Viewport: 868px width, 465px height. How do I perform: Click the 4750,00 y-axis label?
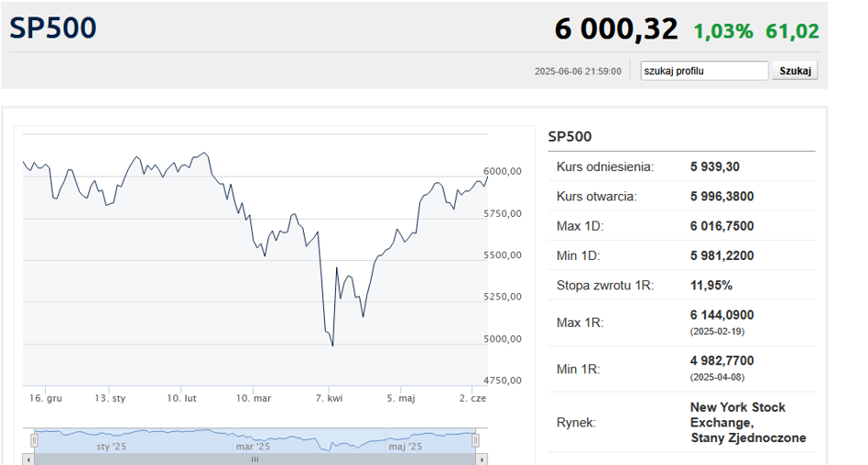pyautogui.click(x=503, y=380)
